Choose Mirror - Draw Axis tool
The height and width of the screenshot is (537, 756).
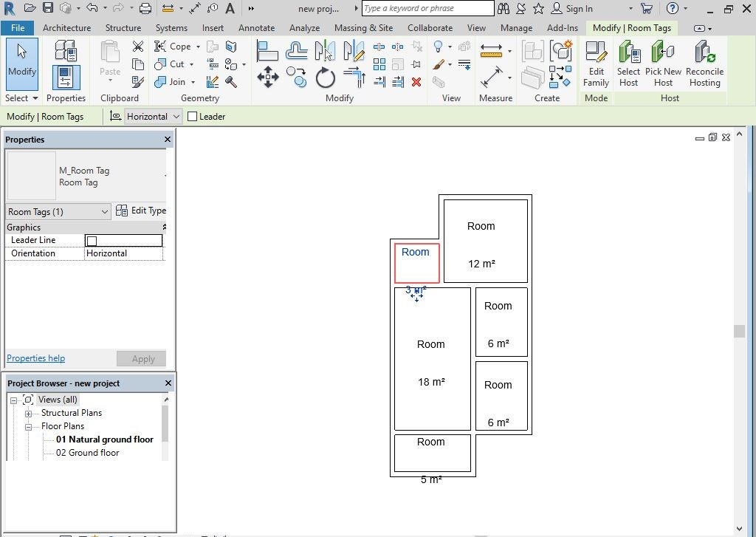[x=354, y=51]
